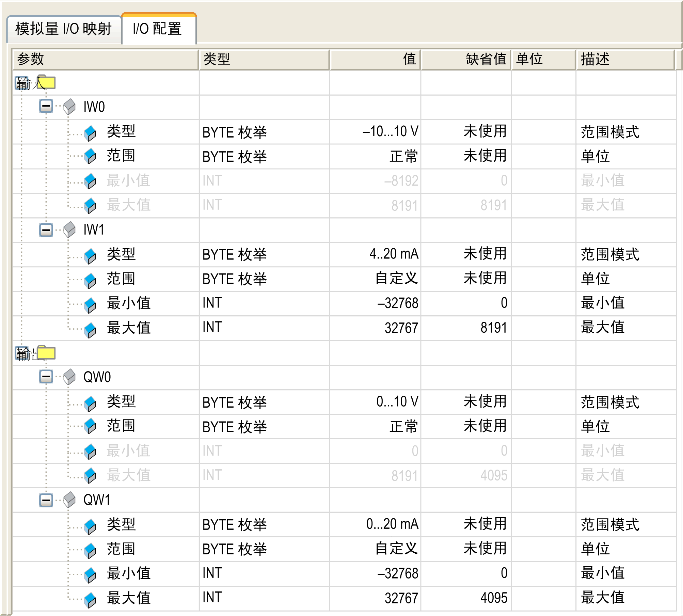This screenshot has width=683, height=616.
Task: Collapse the IW0 tree node
Action: [46, 106]
